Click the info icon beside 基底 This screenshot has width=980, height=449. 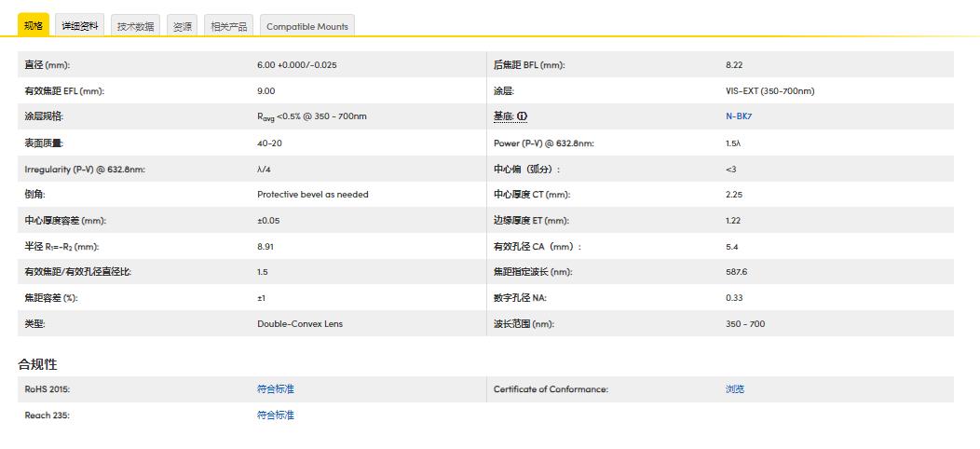[x=523, y=116]
